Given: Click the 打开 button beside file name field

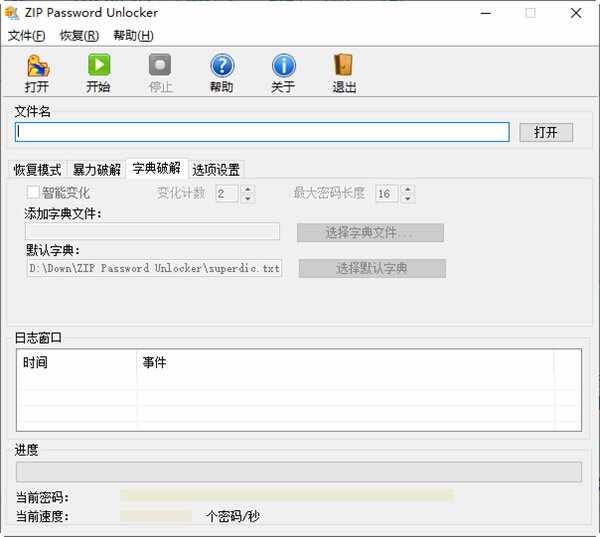Looking at the screenshot, I should point(545,132).
